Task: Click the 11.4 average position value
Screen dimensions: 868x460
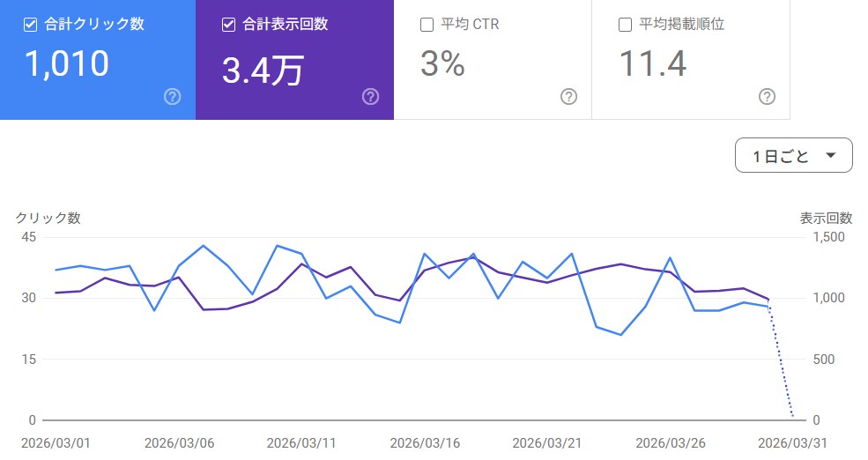Action: click(x=652, y=64)
